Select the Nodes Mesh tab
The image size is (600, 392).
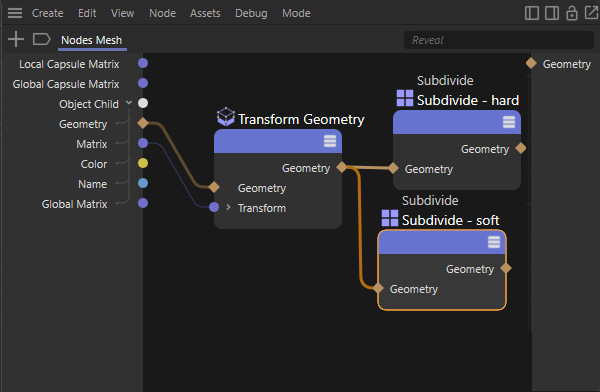click(x=92, y=40)
